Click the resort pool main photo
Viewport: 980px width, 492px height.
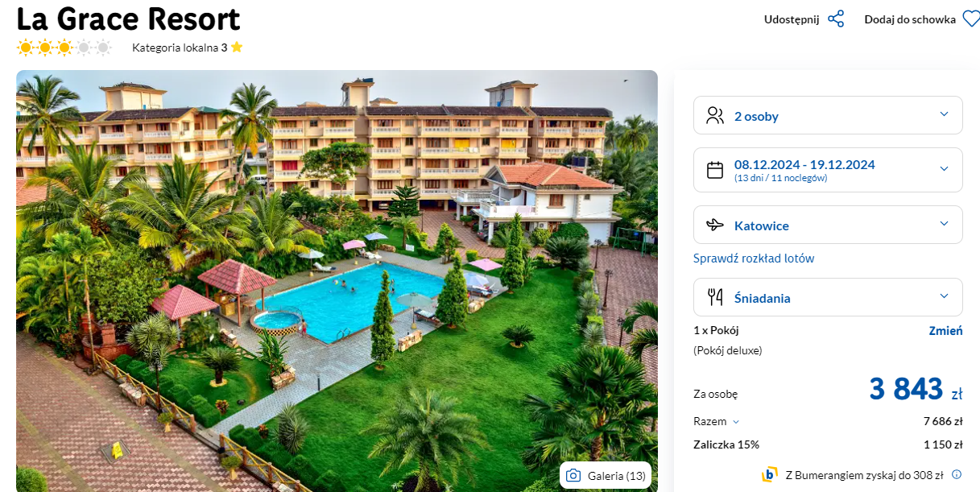[337, 281]
